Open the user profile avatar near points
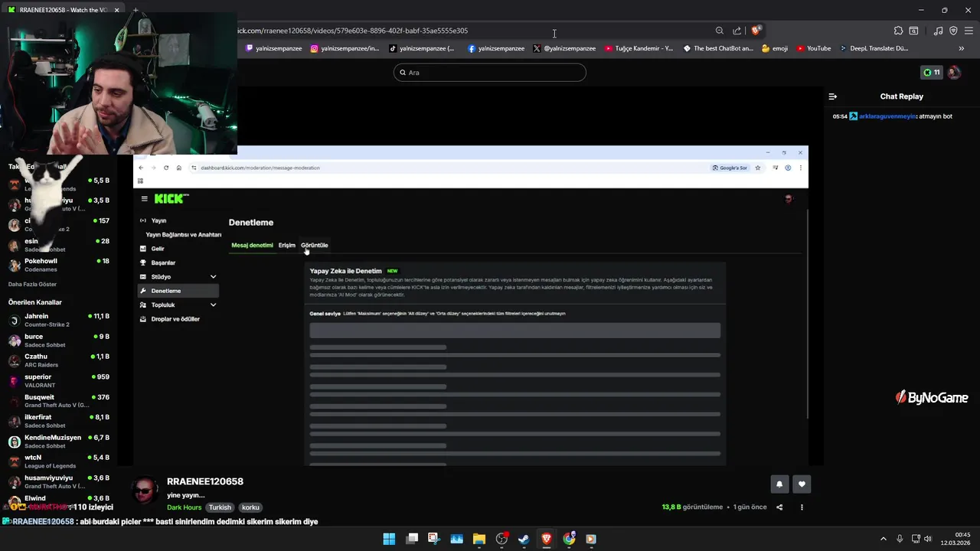Image resolution: width=980 pixels, height=551 pixels. tap(954, 73)
